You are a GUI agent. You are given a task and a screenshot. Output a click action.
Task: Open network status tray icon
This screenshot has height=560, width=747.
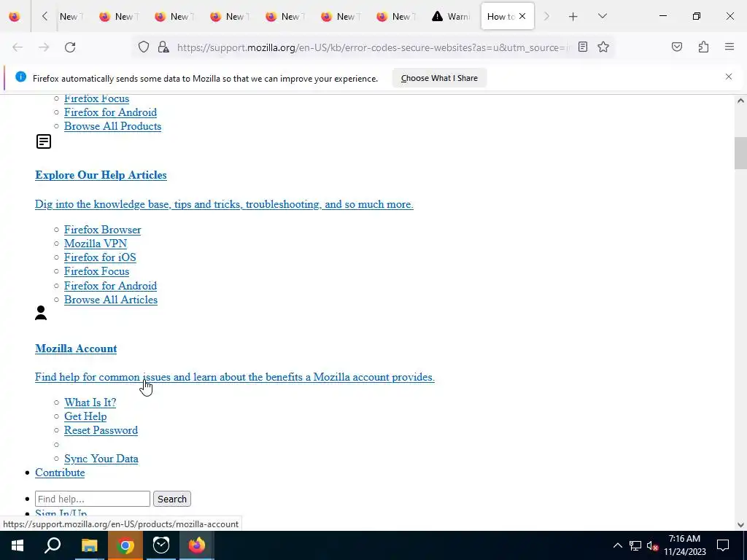[635, 545]
